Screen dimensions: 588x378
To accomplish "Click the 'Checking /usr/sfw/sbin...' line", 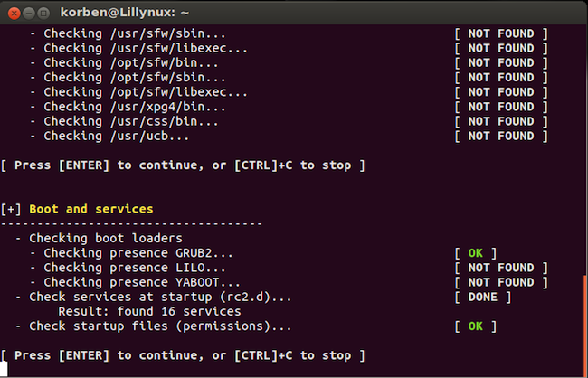I will pyautogui.click(x=128, y=33).
